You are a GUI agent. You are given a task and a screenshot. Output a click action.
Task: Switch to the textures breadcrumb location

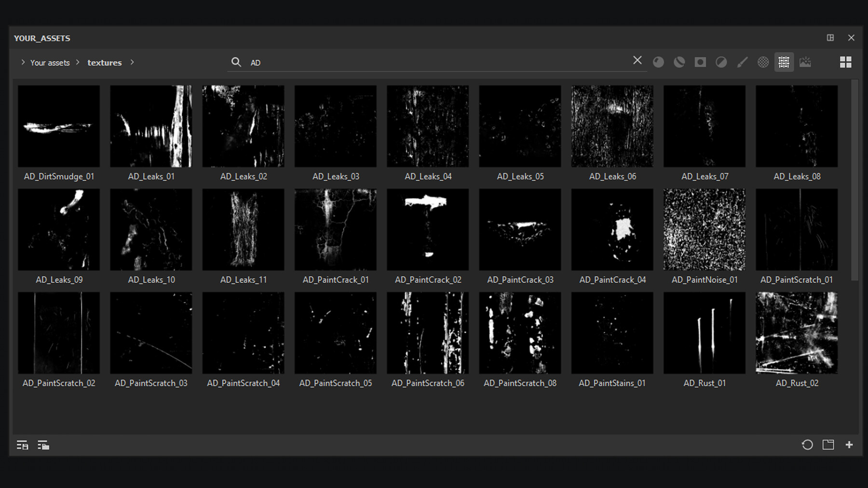click(104, 62)
